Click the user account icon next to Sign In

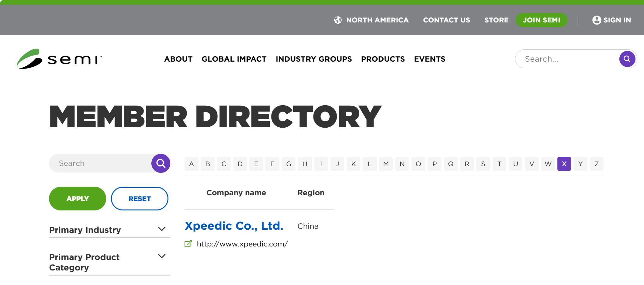[x=597, y=20]
